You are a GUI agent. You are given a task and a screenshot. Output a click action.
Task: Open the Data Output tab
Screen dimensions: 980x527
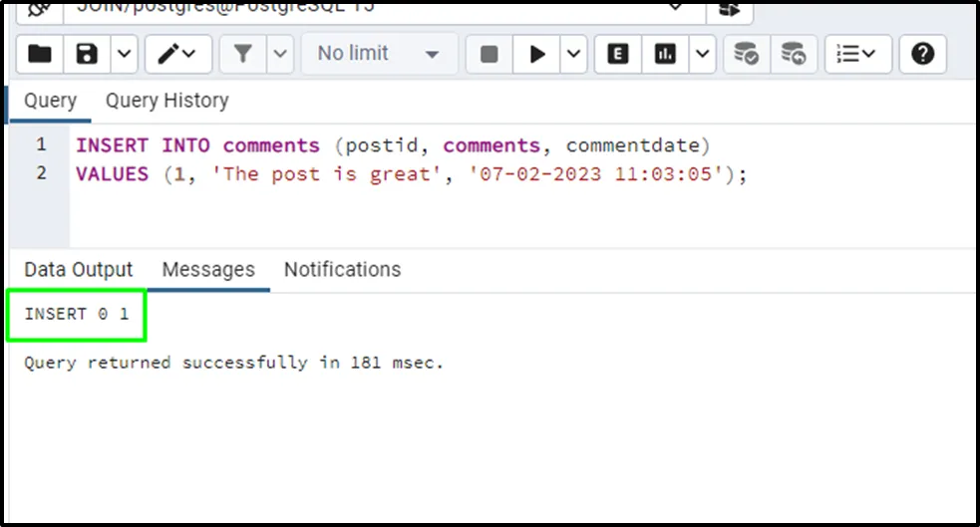[78, 270]
